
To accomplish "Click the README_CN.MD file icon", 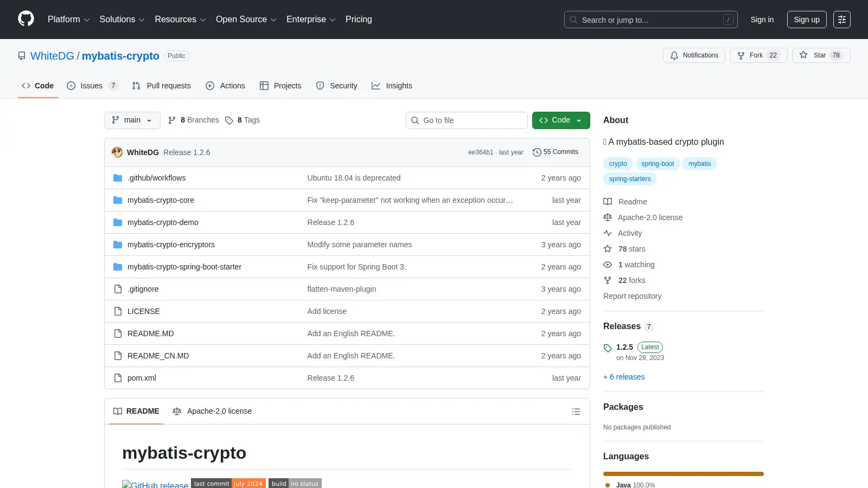I will 118,356.
